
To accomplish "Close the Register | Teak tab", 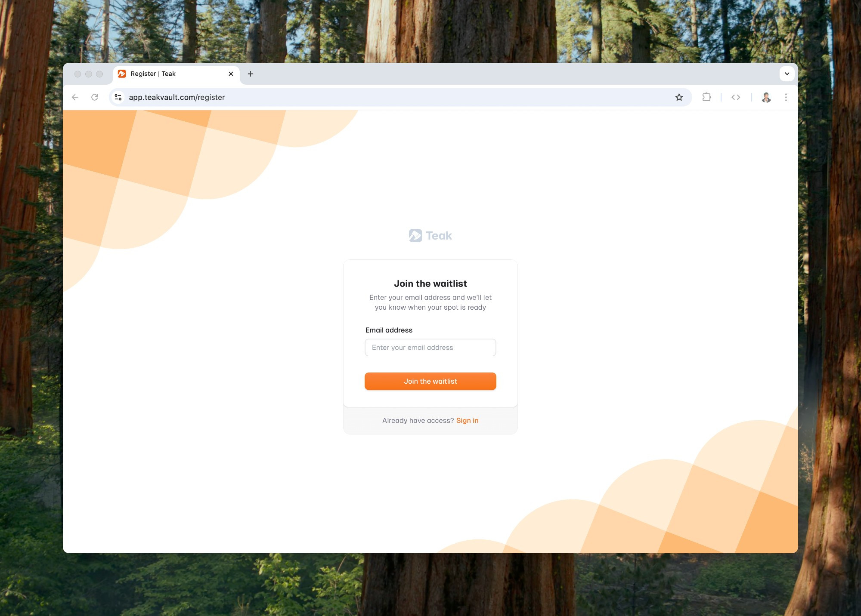I will pos(231,74).
